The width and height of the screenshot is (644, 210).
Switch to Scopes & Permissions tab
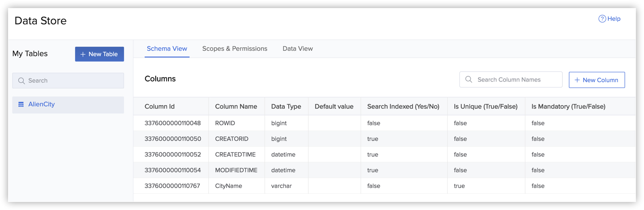(x=234, y=48)
